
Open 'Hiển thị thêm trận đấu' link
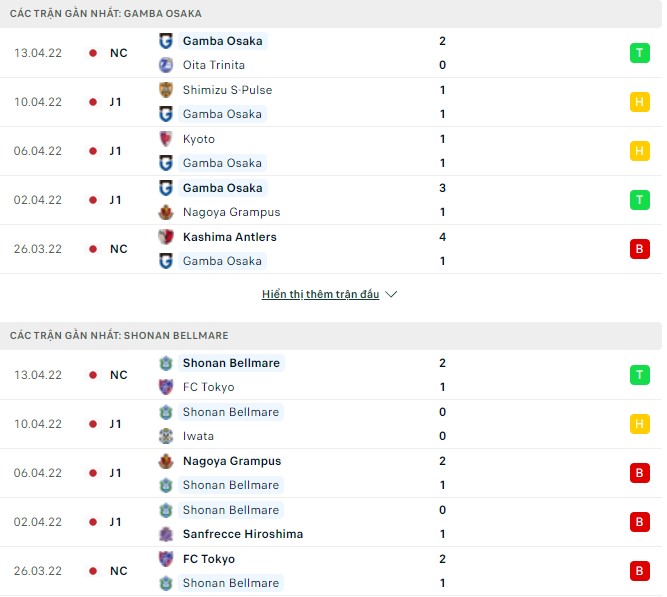[320, 295]
